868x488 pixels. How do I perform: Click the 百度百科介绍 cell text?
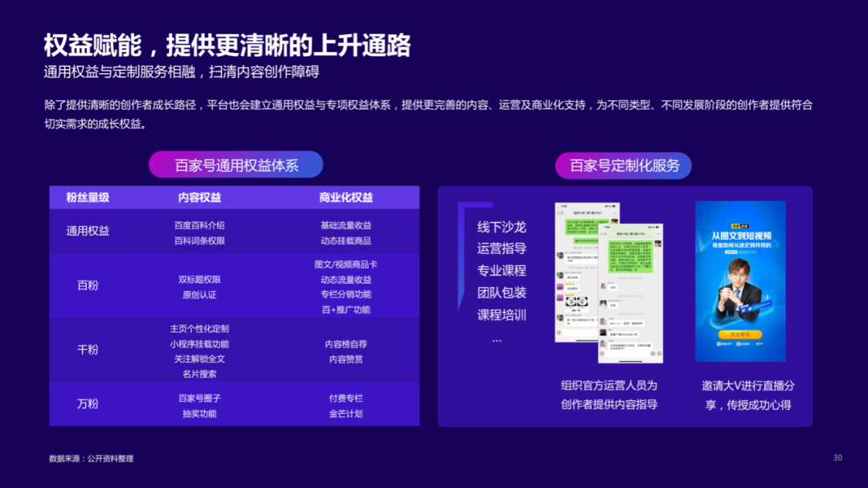pos(199,225)
